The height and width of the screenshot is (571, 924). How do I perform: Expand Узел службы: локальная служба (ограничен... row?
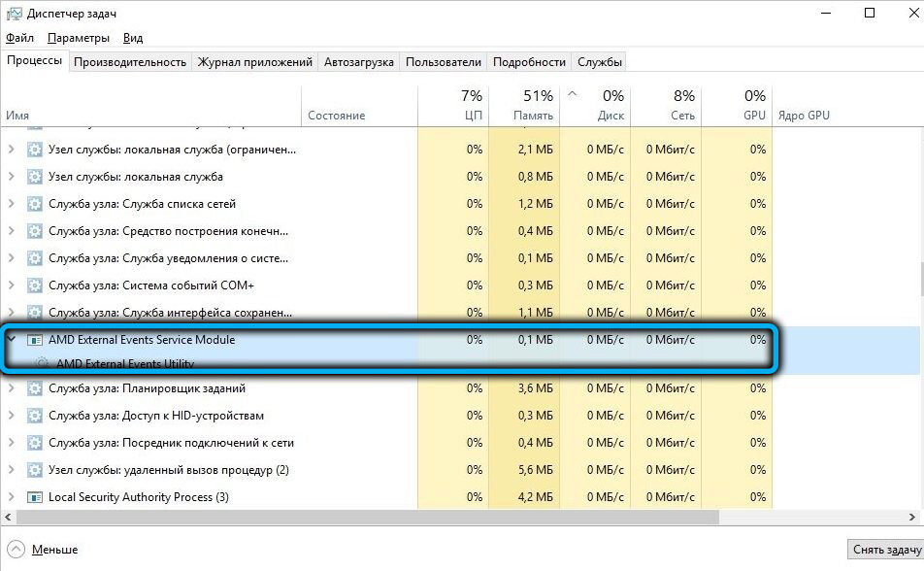click(x=12, y=150)
